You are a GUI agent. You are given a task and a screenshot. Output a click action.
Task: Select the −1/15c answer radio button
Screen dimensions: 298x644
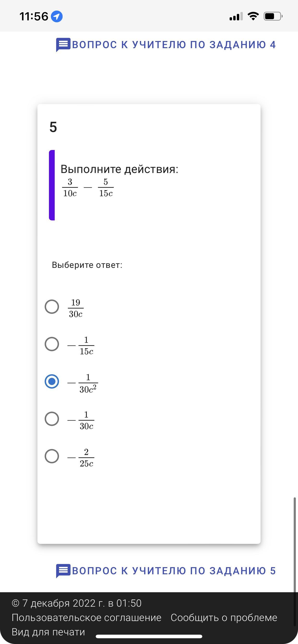coord(52,344)
